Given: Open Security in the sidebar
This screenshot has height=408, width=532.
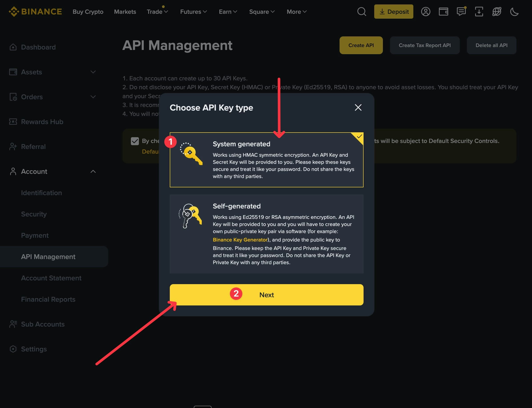Looking at the screenshot, I should click(x=34, y=214).
